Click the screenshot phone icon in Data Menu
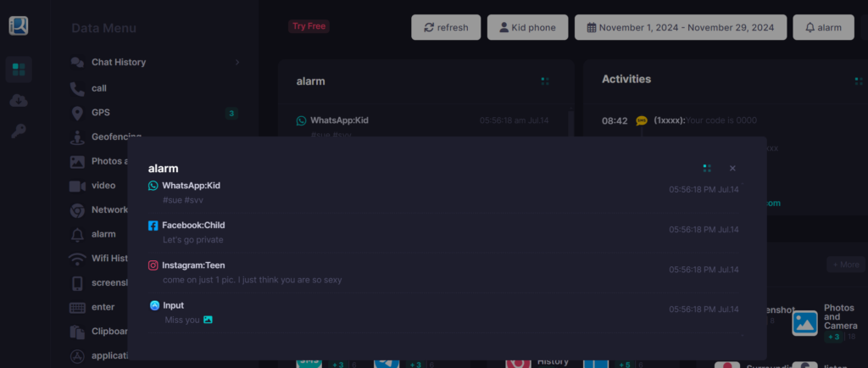The width and height of the screenshot is (868, 368). (x=77, y=283)
